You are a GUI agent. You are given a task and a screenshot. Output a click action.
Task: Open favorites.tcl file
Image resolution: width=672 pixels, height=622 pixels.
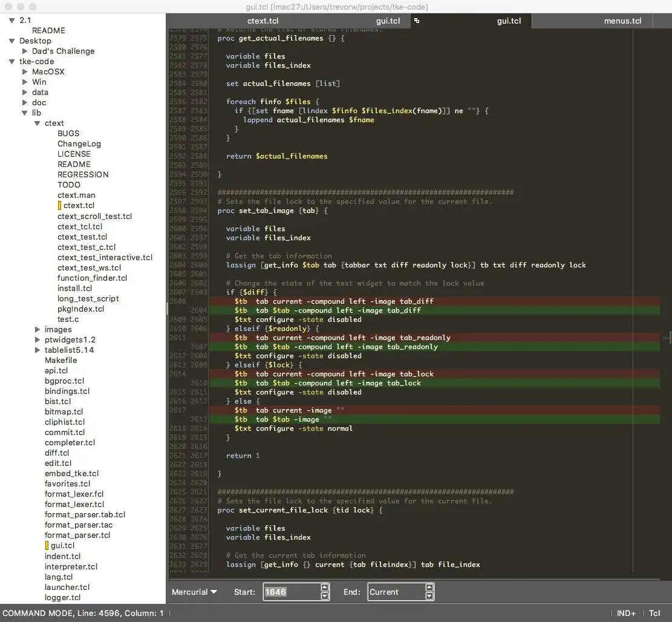pos(67,483)
